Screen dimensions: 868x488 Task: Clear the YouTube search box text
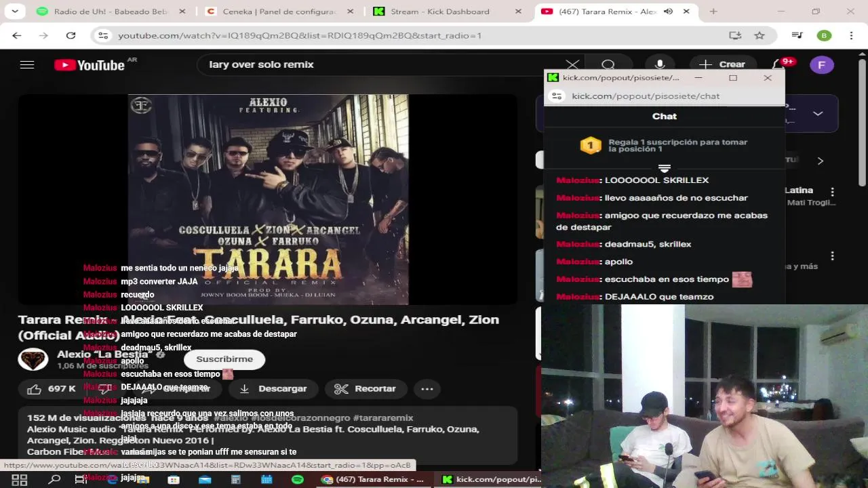click(572, 64)
